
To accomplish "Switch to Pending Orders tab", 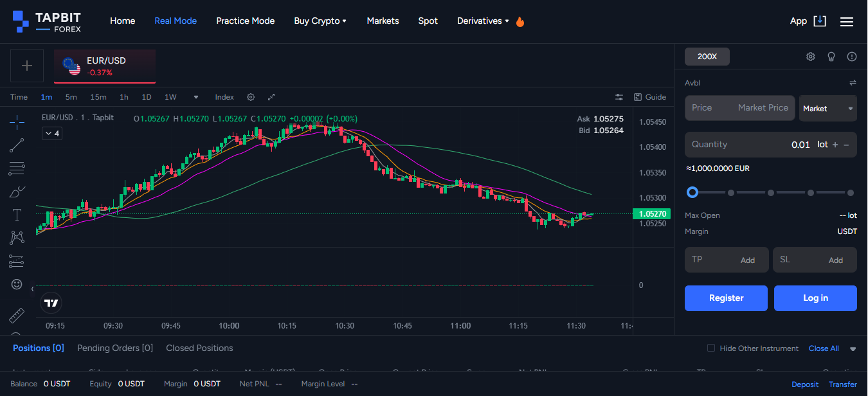I will click(115, 348).
